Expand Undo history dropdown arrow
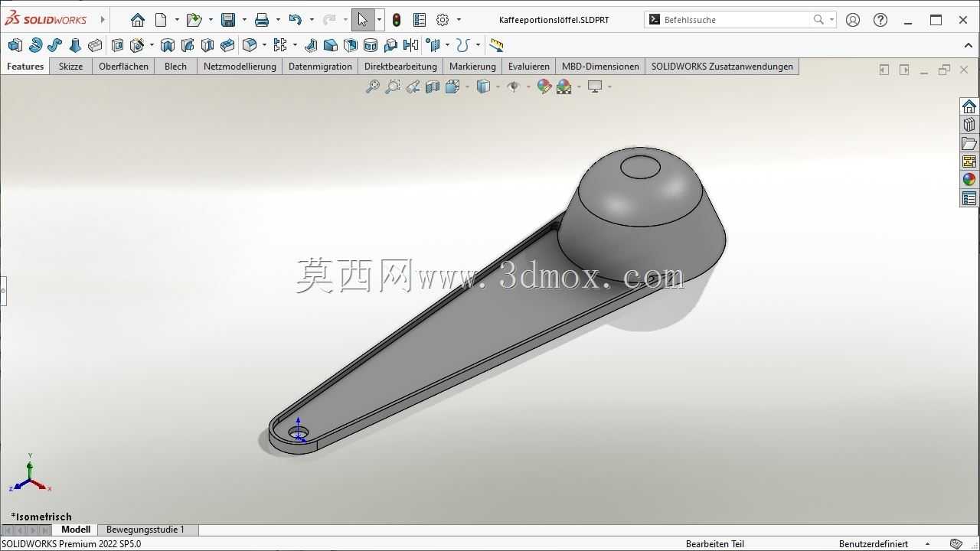This screenshot has height=551, width=980. [312, 20]
